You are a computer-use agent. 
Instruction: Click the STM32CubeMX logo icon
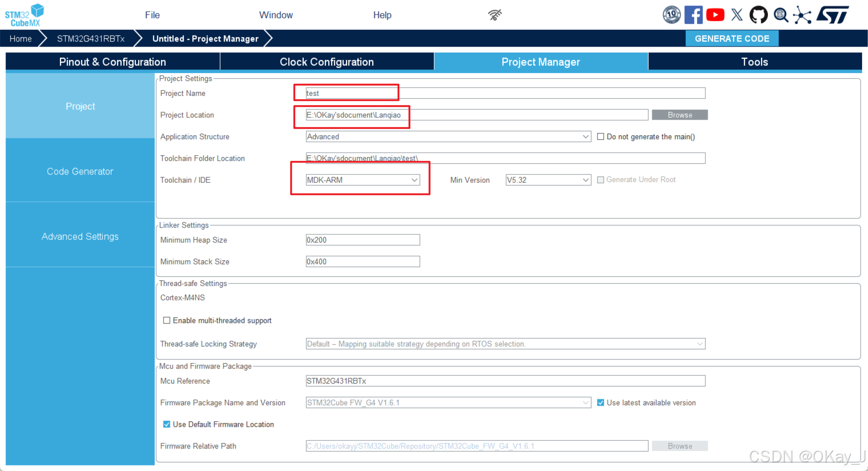point(24,15)
